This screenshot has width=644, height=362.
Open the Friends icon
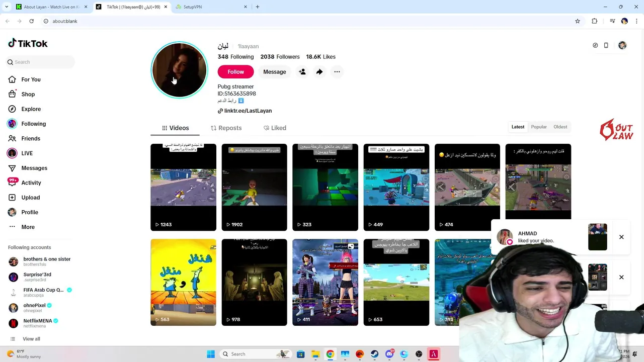coord(12,138)
